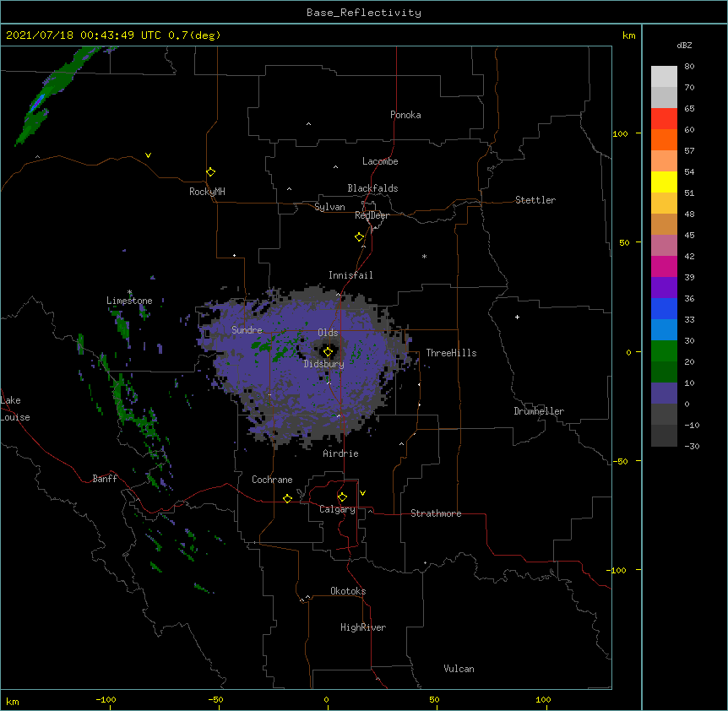Click the Sylvan town label
The image size is (728, 711).
tap(329, 207)
